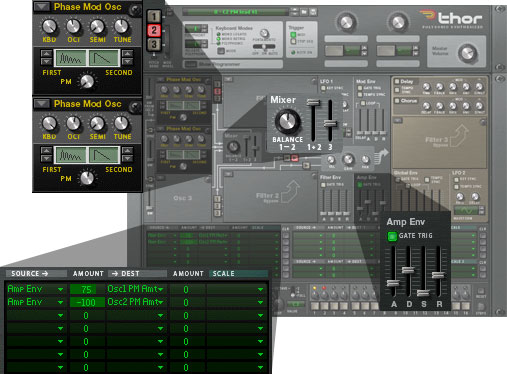Disable the red enlarged routing button 2
The width and height of the screenshot is (507, 374).
point(154,30)
